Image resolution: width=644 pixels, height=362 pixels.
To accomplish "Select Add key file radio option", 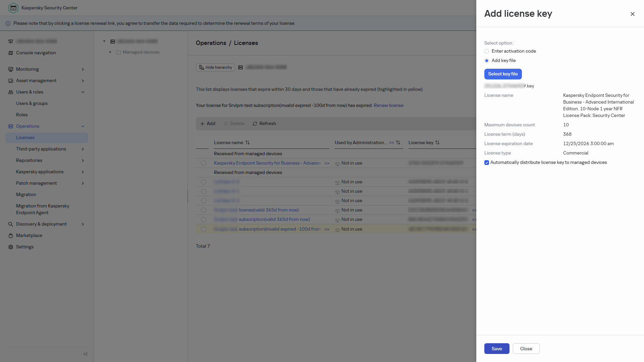I will [x=487, y=61].
